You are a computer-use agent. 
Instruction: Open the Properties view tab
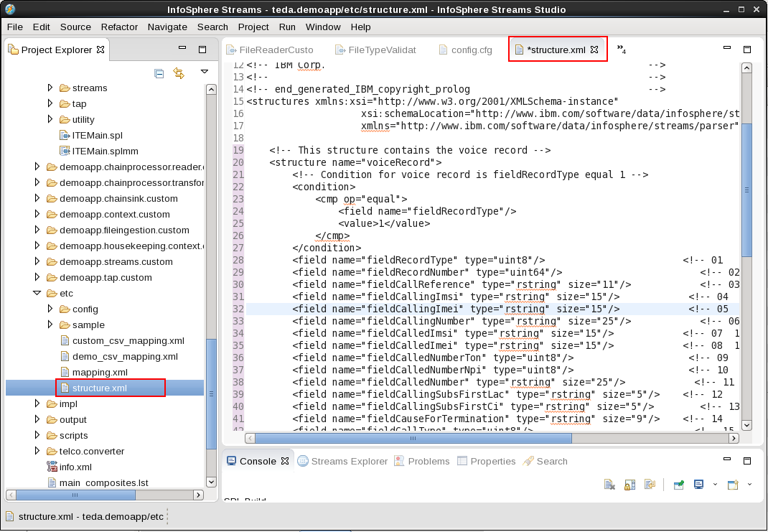click(x=487, y=461)
